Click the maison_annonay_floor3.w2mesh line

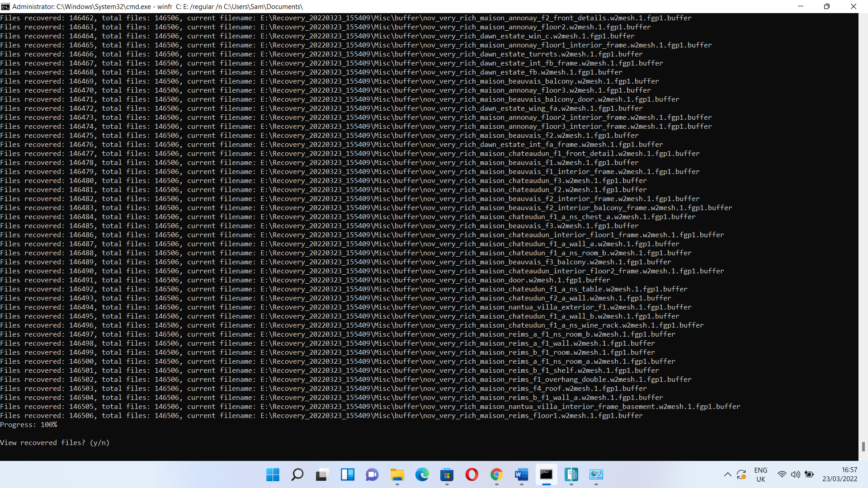[325, 90]
